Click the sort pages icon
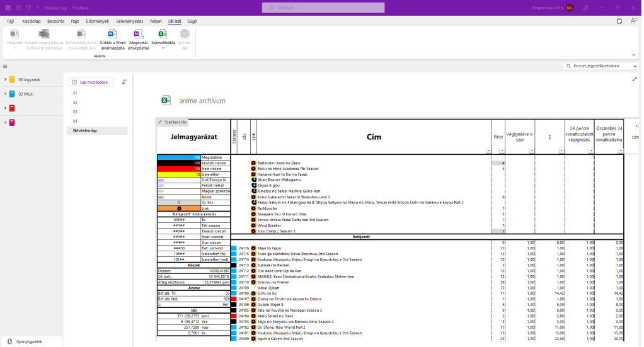This screenshot has width=644, height=347. coord(124,82)
